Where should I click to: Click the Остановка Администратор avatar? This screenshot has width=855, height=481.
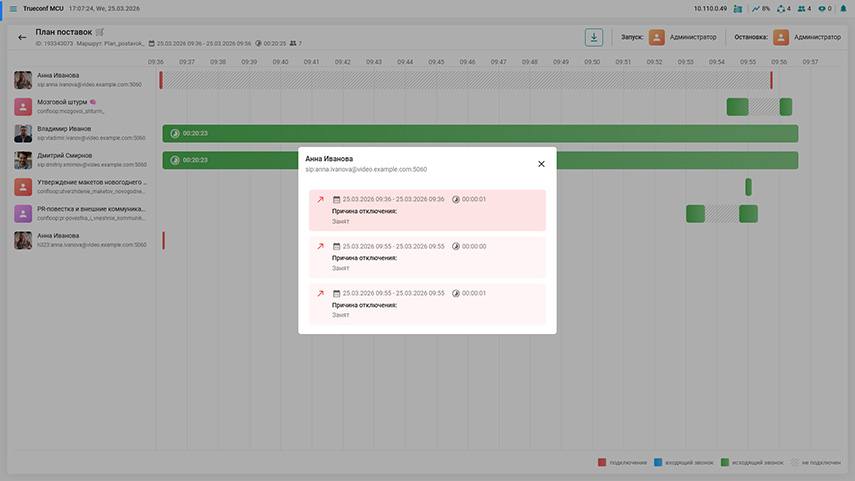point(780,37)
